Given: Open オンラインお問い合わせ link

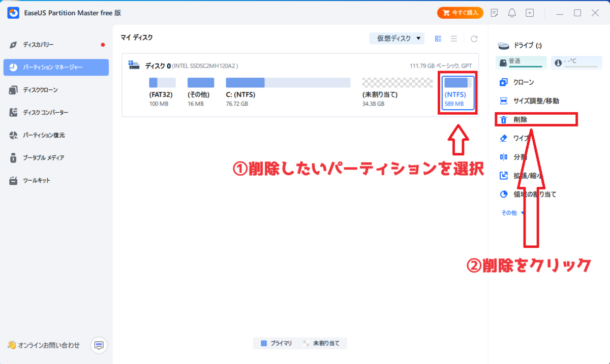Looking at the screenshot, I should [x=44, y=345].
